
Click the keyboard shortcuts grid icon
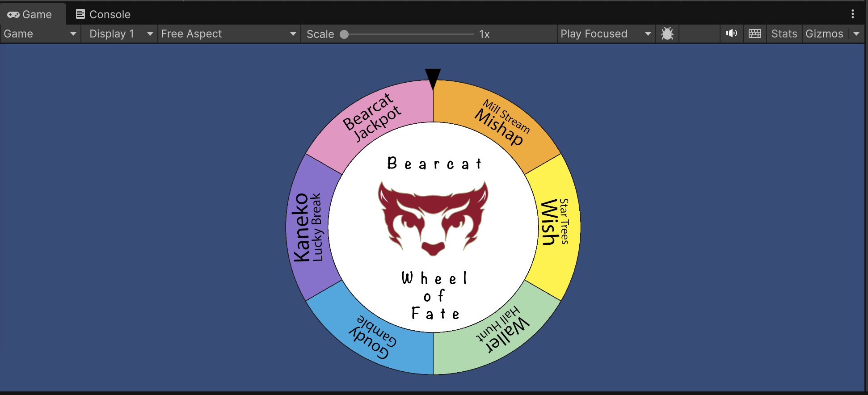coord(754,34)
